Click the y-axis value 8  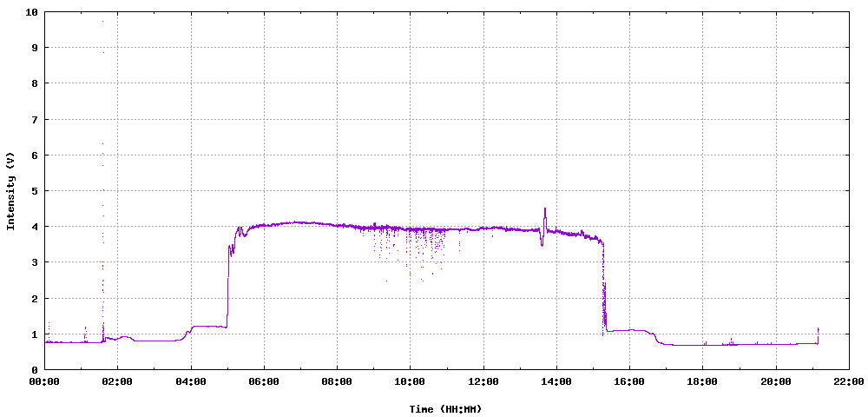tap(35, 83)
